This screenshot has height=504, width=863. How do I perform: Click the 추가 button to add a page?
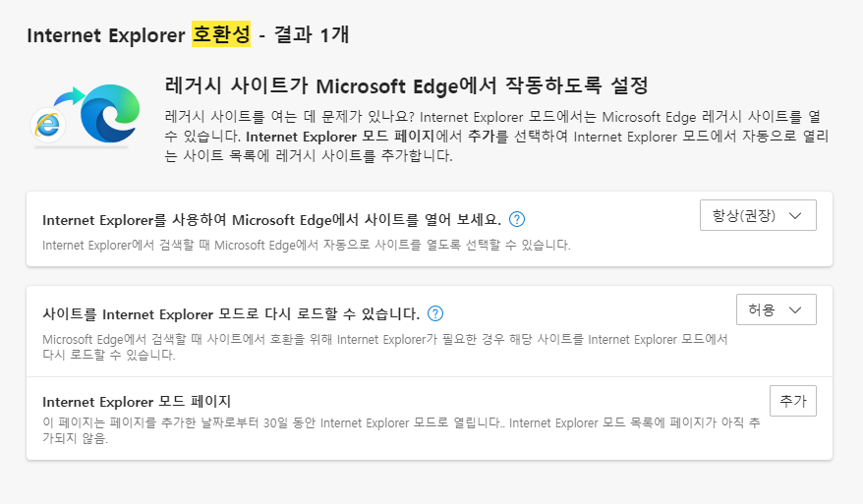tap(792, 401)
